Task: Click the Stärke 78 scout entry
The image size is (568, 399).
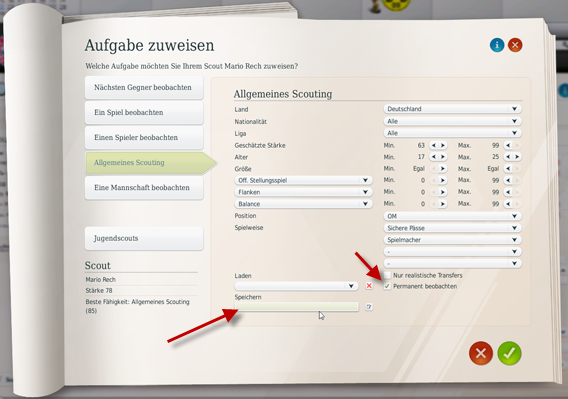Action: pyautogui.click(x=99, y=290)
